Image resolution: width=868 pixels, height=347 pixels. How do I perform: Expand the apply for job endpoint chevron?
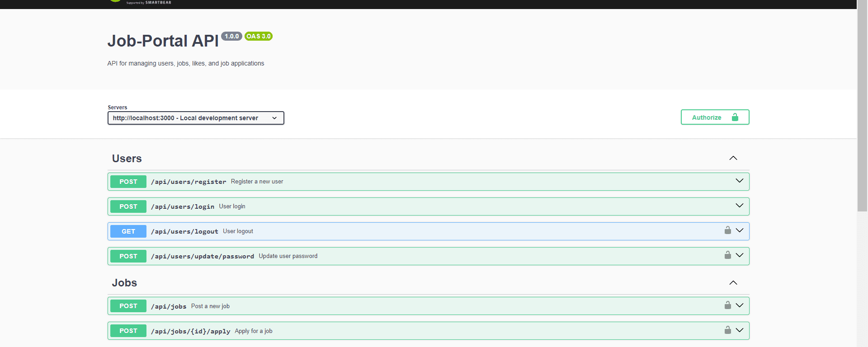(x=740, y=330)
